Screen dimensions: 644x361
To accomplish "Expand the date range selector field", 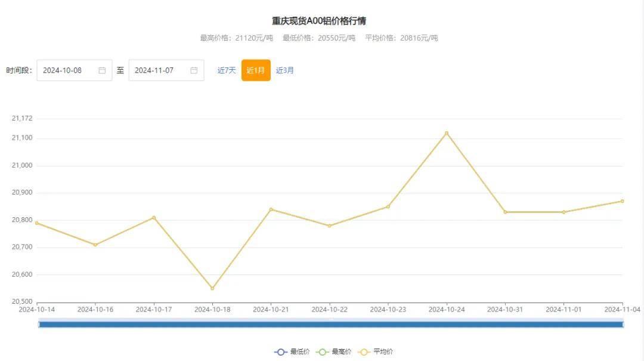I will (75, 70).
